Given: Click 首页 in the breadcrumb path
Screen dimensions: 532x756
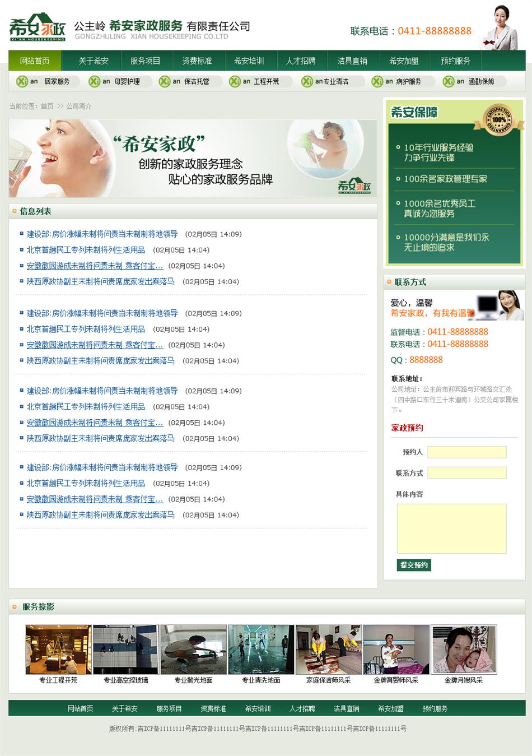Looking at the screenshot, I should tap(47, 106).
